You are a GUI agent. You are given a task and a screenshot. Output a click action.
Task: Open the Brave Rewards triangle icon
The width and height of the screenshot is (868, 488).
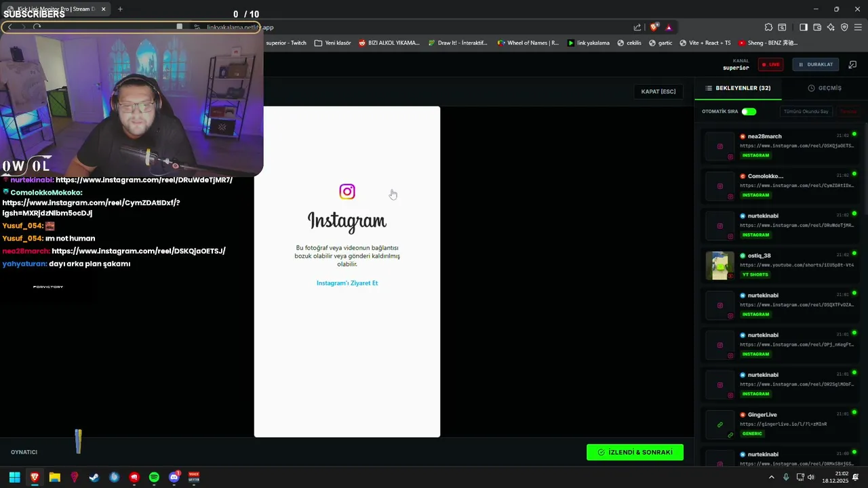(669, 27)
